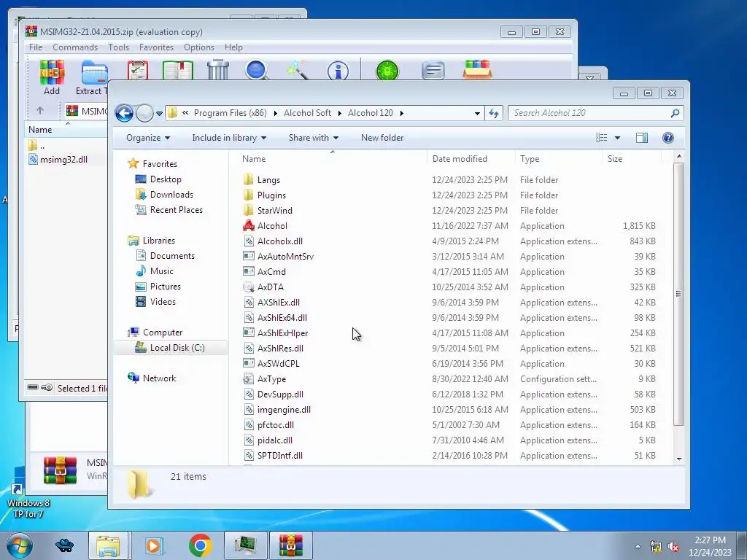This screenshot has height=560, width=747.
Task: Open the view options dropdown arrow
Action: [x=617, y=138]
